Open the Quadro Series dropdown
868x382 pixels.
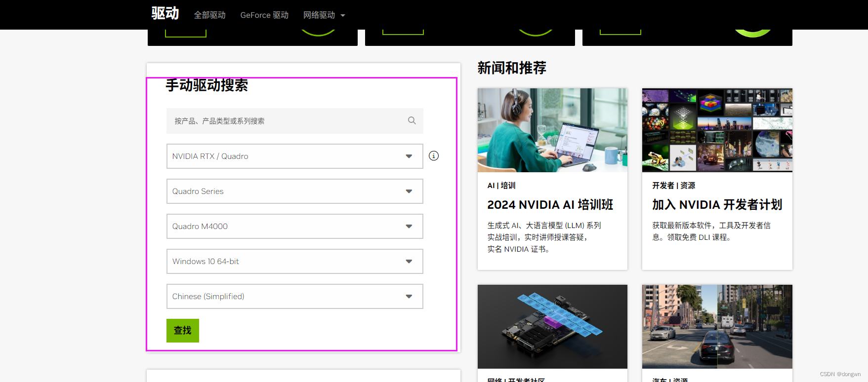[294, 191]
